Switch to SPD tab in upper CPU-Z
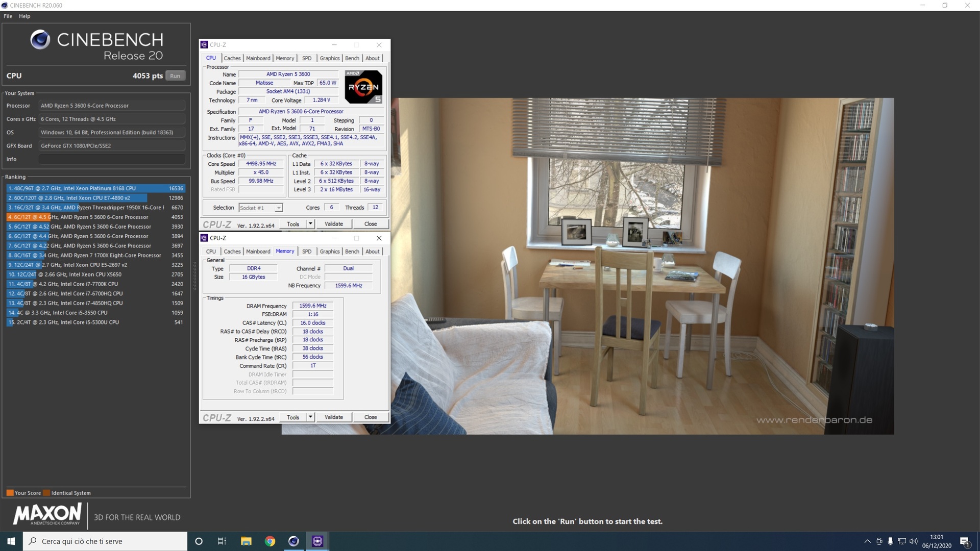 point(307,58)
